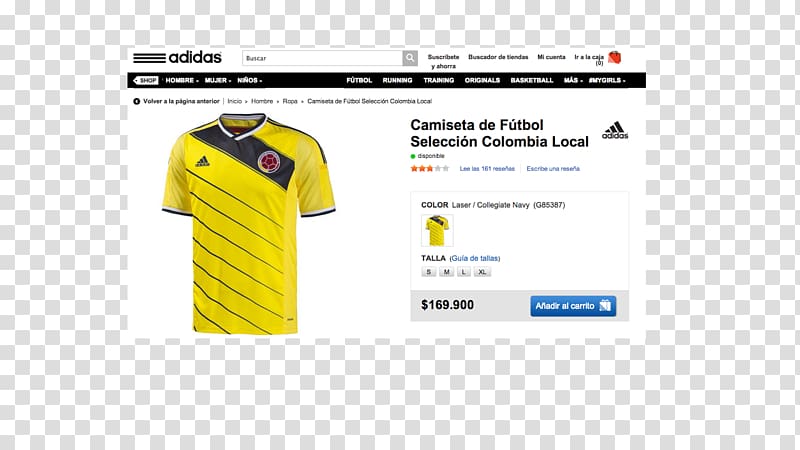This screenshot has height=450, width=800.
Task: Click the large yellow Colombia jersey image
Action: click(248, 223)
